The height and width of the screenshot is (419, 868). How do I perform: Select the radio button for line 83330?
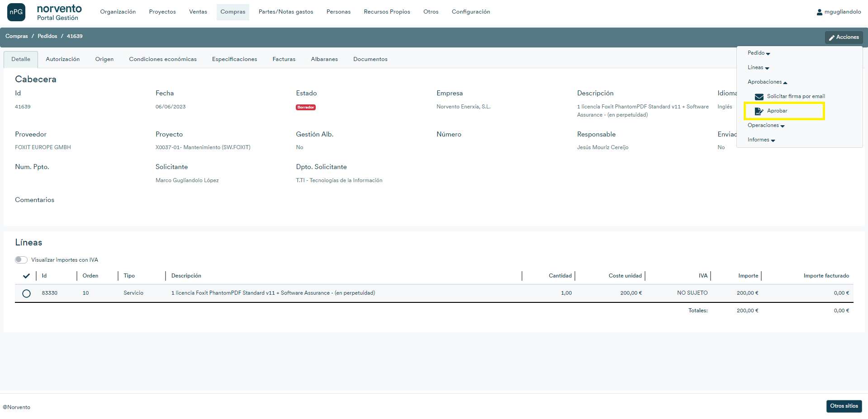[26, 293]
